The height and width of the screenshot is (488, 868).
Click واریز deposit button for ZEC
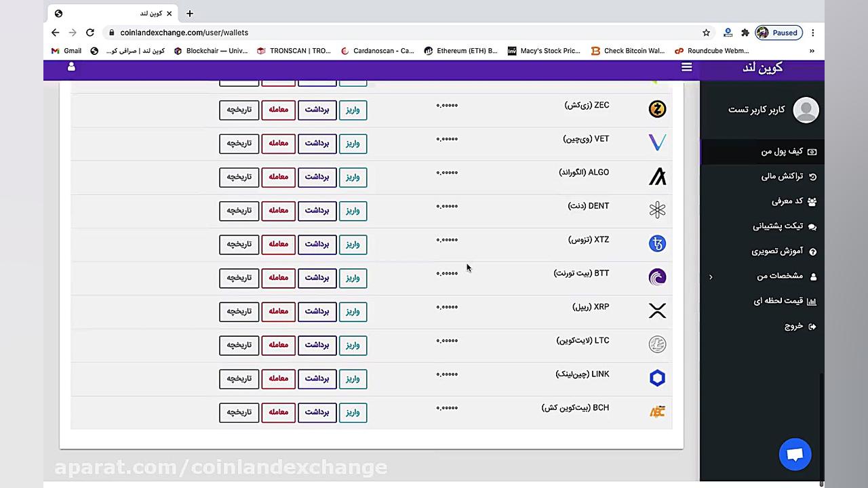[x=353, y=110]
